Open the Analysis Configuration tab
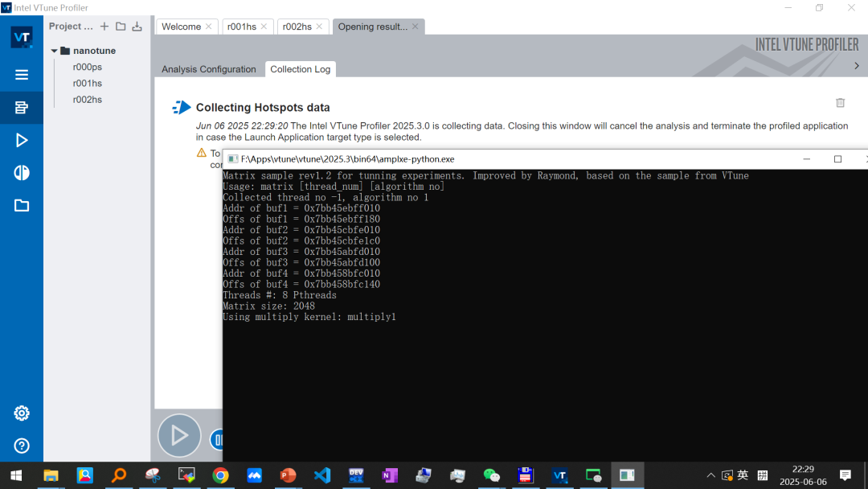This screenshot has width=868, height=489. pos(209,69)
